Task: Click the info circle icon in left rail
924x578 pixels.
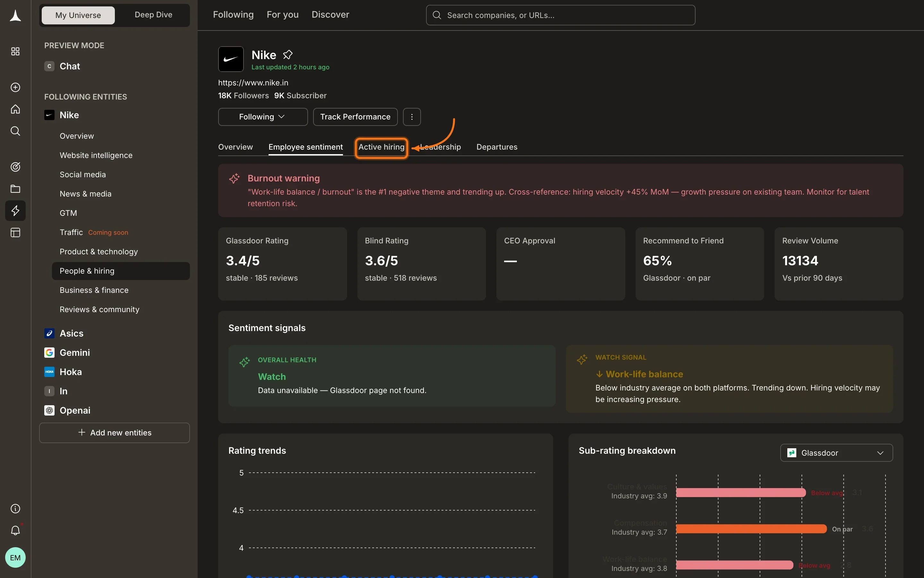Action: 15,508
